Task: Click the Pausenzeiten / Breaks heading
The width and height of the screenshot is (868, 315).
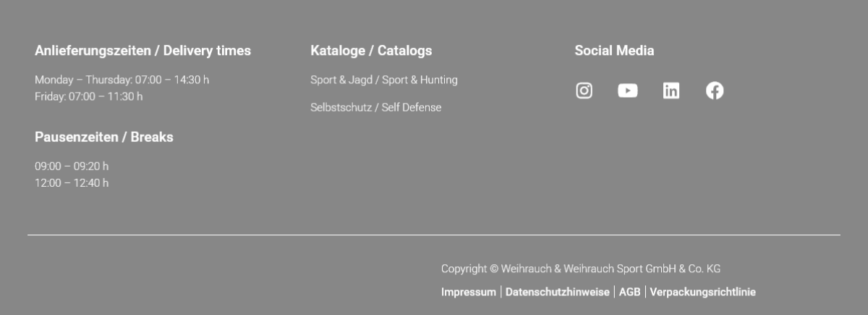Action: 104,137
